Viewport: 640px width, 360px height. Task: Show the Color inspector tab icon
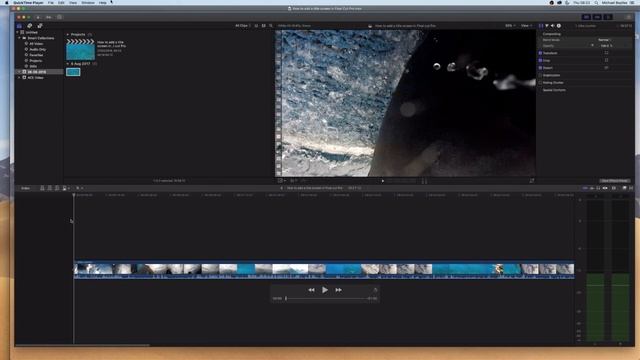coord(547,26)
